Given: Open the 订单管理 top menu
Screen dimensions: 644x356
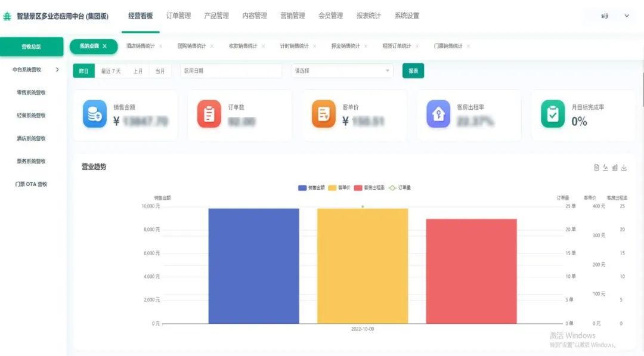Looking at the screenshot, I should 179,16.
